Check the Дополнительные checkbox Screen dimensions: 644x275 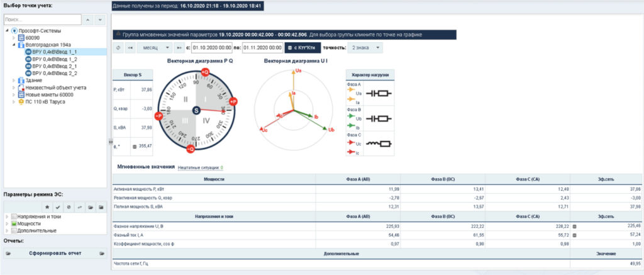pos(14,230)
